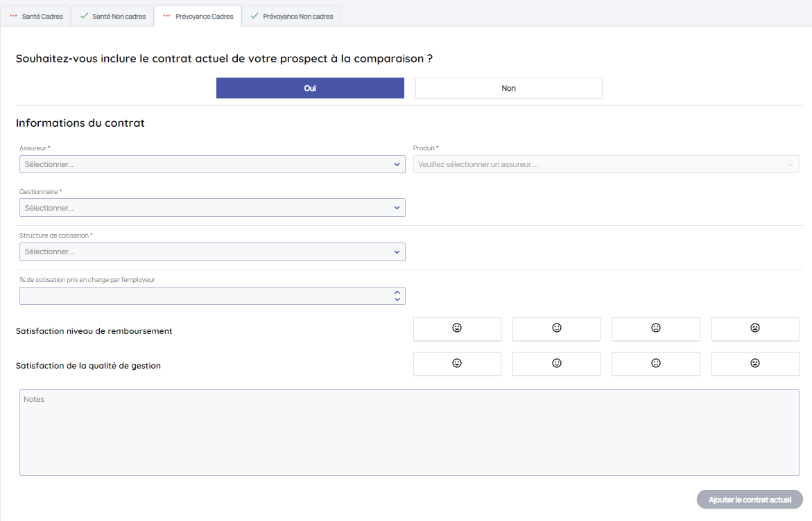Switch to the Santé Cadres tab
Image resolution: width=812 pixels, height=521 pixels.
coord(36,16)
